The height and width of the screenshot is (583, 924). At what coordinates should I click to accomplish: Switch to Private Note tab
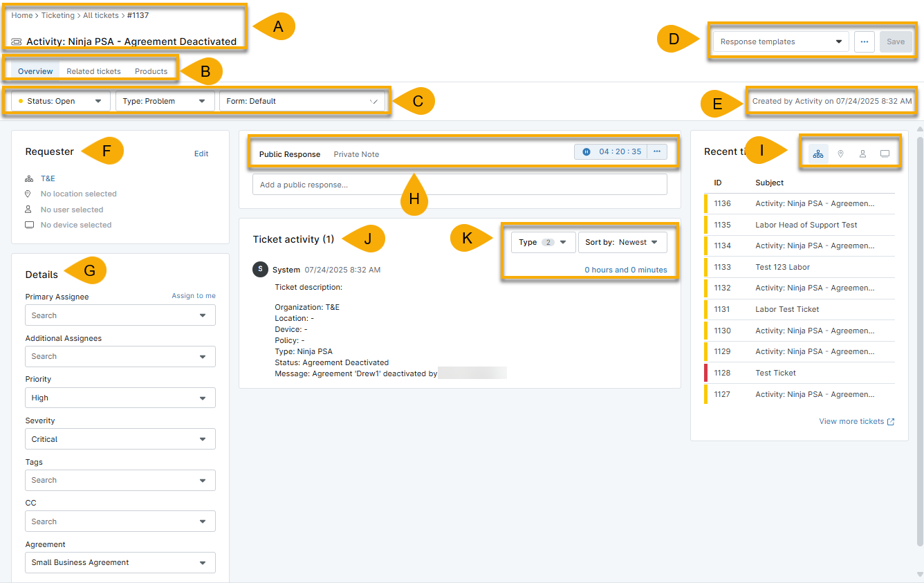point(356,154)
